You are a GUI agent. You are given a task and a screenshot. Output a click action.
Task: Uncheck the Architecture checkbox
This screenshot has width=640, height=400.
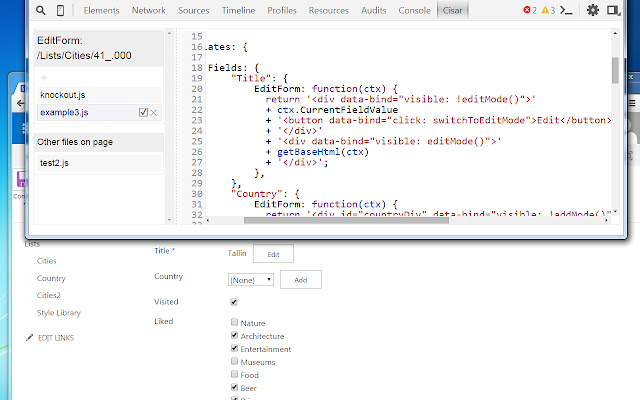click(234, 336)
